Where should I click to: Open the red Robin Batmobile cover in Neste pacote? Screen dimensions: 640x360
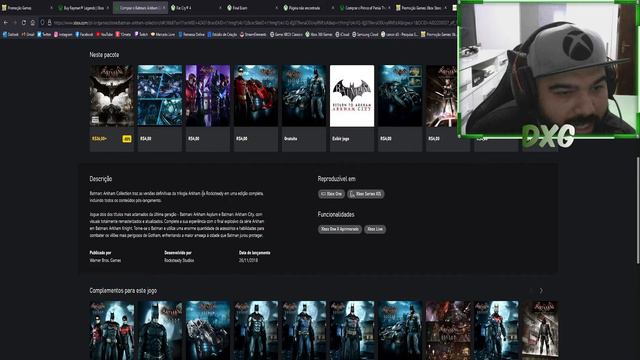click(256, 96)
